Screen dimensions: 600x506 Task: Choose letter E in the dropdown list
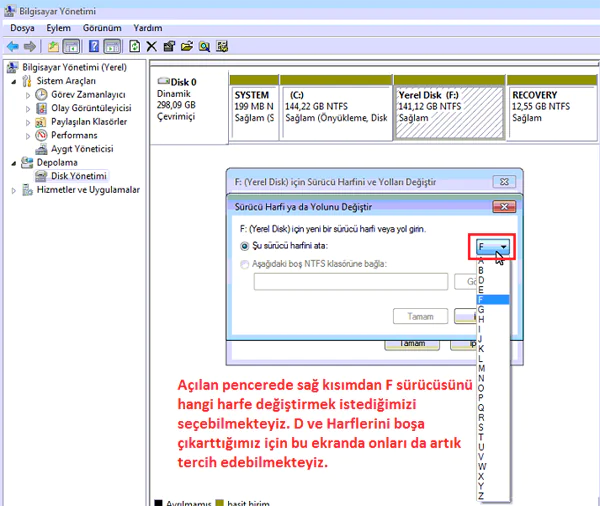pos(493,290)
